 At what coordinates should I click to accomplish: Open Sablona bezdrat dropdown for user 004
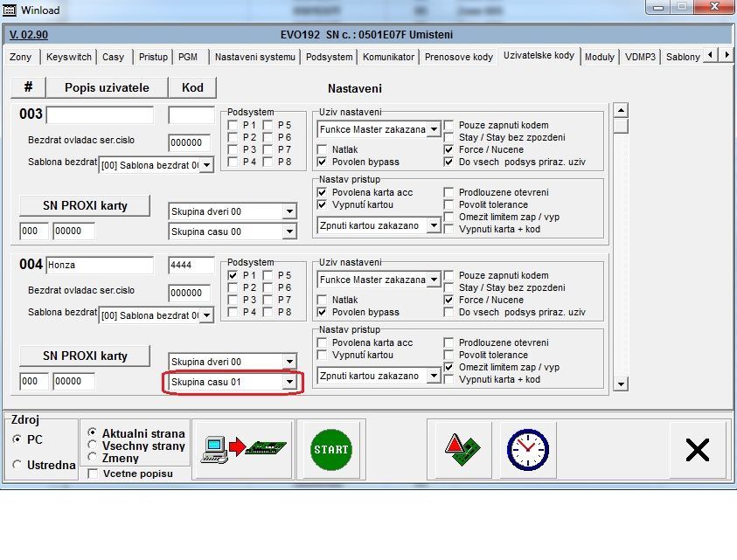[x=206, y=315]
